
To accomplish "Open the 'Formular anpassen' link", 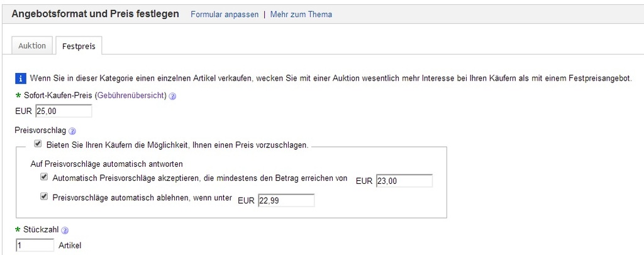I will [x=225, y=14].
